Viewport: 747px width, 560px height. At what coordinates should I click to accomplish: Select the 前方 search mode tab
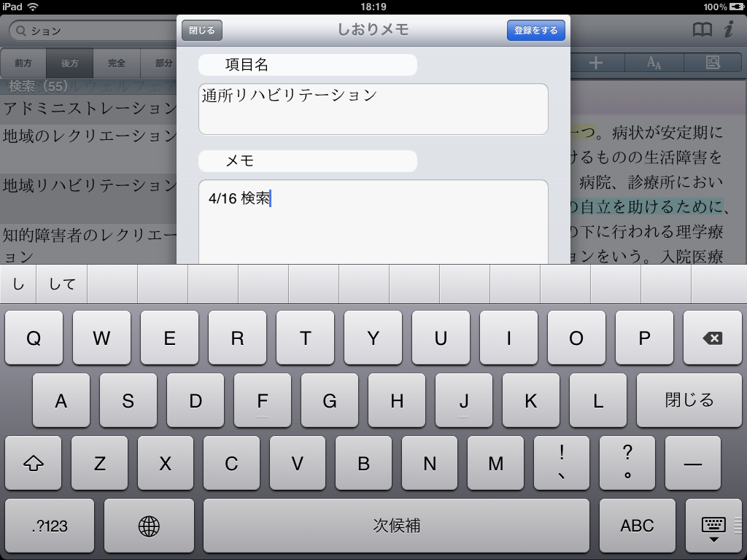(x=23, y=63)
